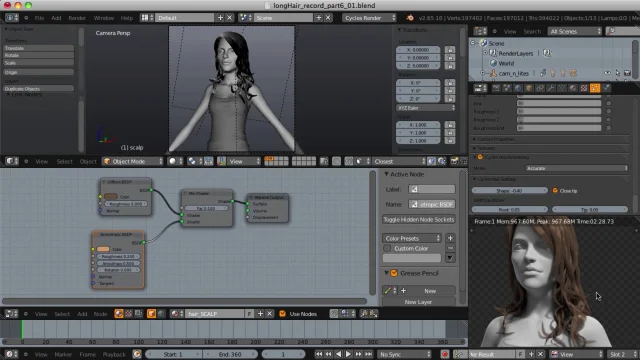
Task: Play the animation forward
Action: point(348,354)
